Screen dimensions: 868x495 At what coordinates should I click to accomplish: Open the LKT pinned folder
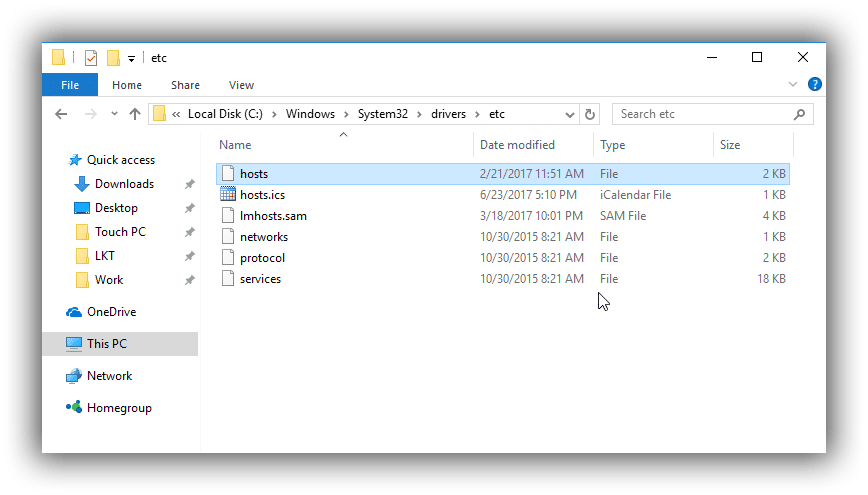point(105,256)
